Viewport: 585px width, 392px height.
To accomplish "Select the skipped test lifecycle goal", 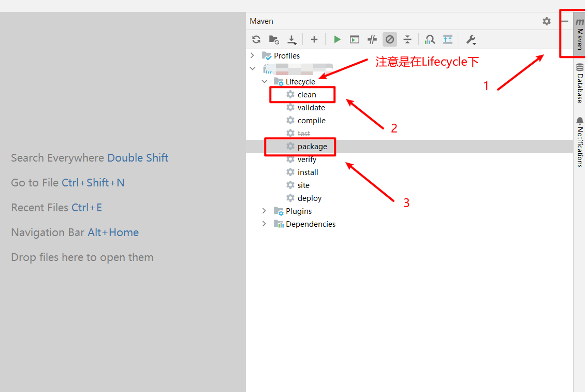I will [304, 133].
